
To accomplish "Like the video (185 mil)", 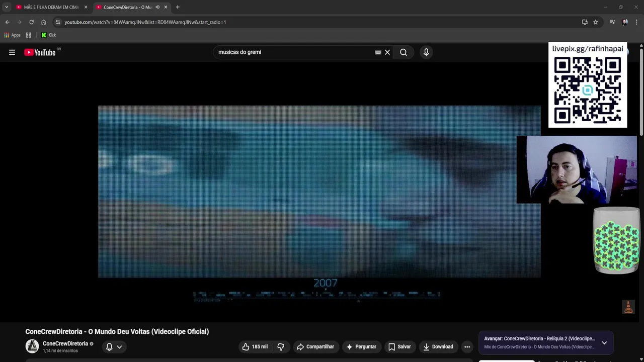I will [x=255, y=347].
